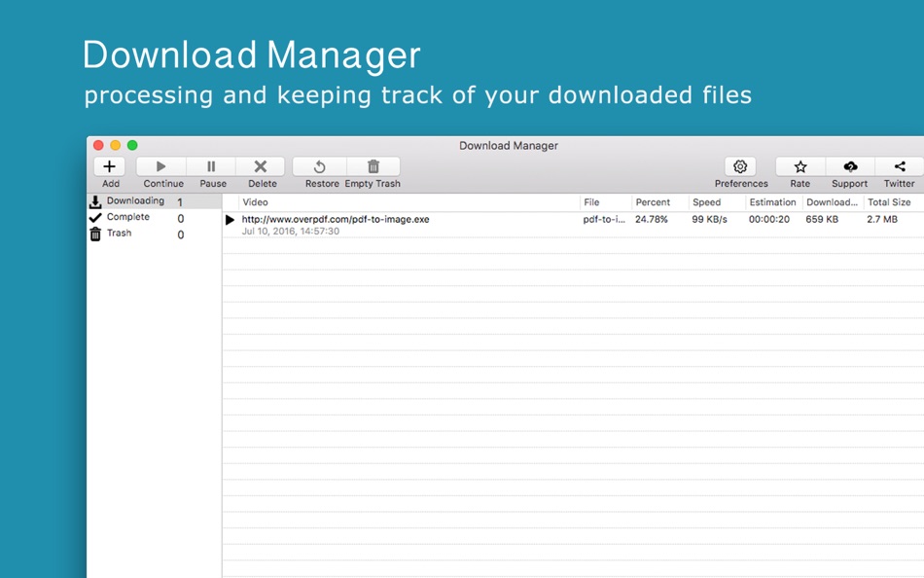Click the play triangle beside overpdf.com download

click(230, 220)
